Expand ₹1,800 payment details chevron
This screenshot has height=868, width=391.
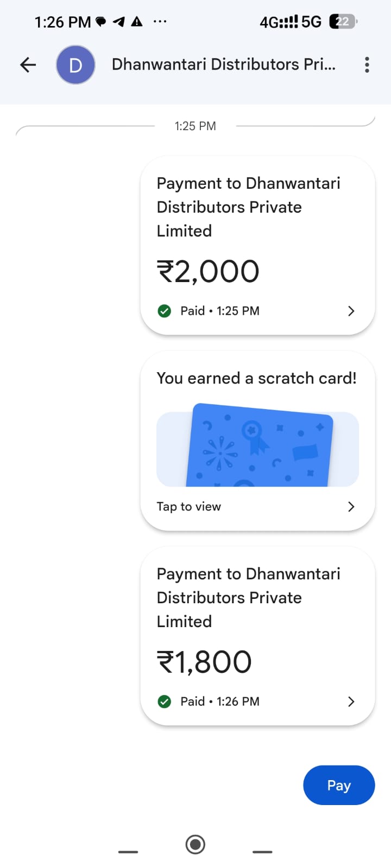[351, 701]
